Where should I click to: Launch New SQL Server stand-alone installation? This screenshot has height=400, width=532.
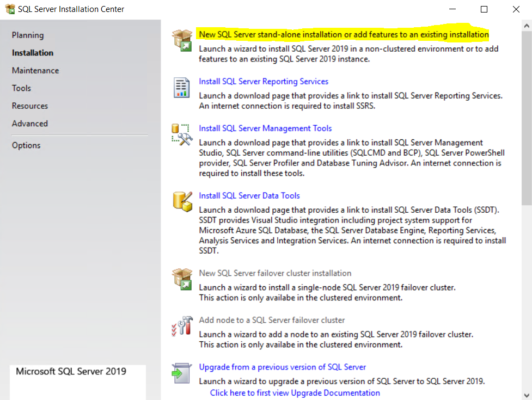click(344, 35)
